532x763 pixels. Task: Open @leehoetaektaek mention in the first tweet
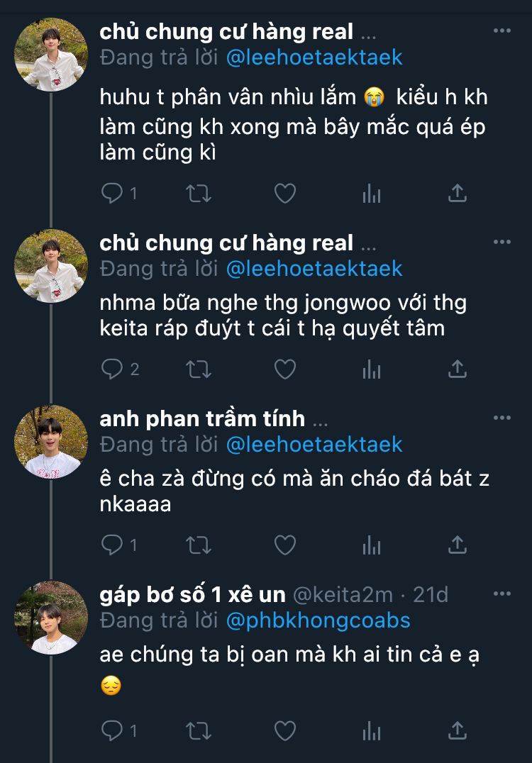pos(314,57)
